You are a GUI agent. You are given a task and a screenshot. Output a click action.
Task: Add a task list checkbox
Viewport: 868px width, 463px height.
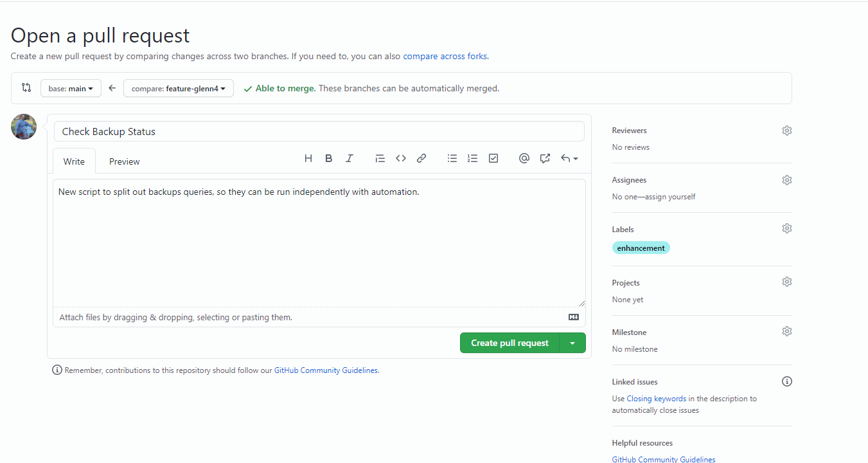[493, 158]
